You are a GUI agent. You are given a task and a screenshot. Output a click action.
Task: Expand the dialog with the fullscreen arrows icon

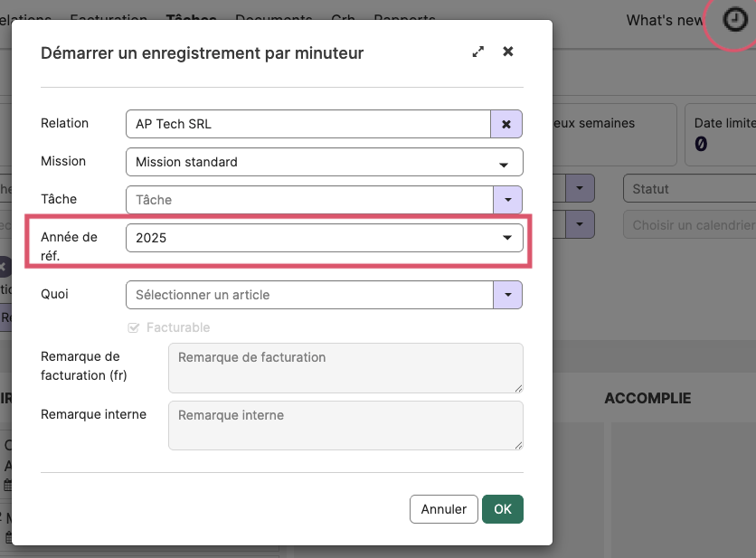click(477, 52)
